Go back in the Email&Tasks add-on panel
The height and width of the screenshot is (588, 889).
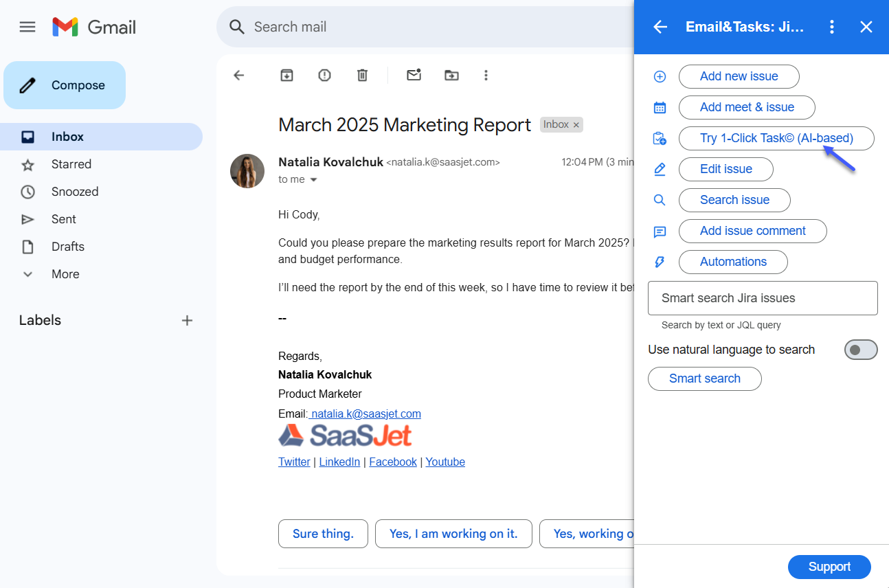[660, 27]
